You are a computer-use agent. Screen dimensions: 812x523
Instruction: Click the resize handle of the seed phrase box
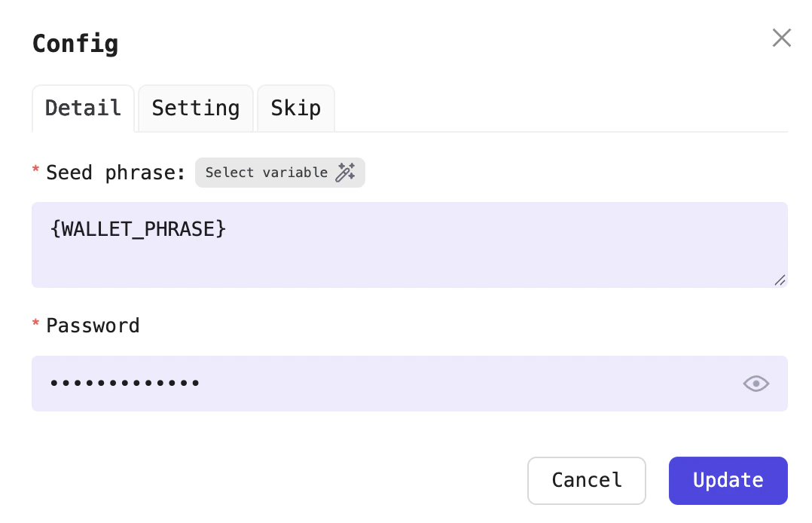point(780,280)
